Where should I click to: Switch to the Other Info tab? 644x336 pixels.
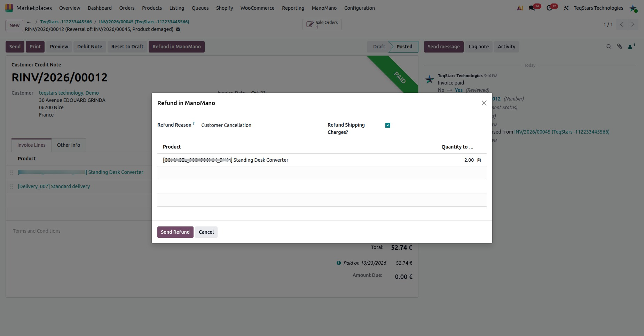[x=69, y=145]
